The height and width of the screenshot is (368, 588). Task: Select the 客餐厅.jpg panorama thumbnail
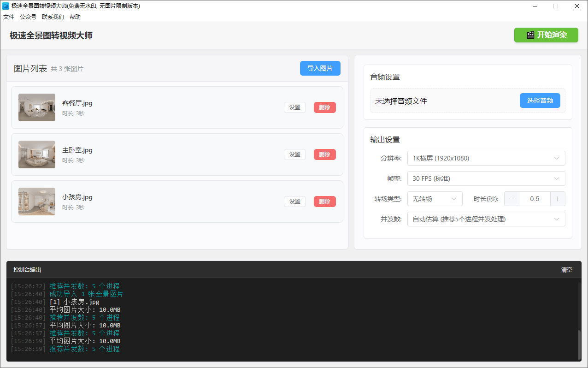37,107
